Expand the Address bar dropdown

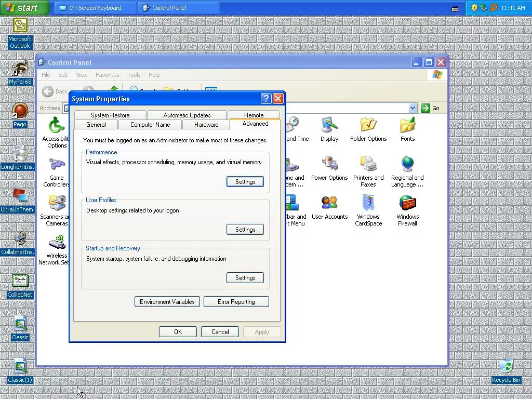413,108
